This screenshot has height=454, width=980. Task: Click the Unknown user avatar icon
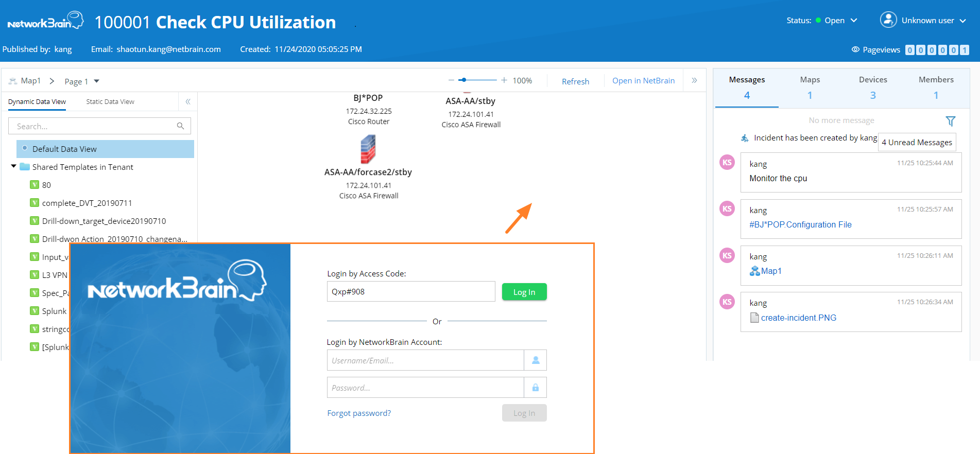(x=888, y=20)
